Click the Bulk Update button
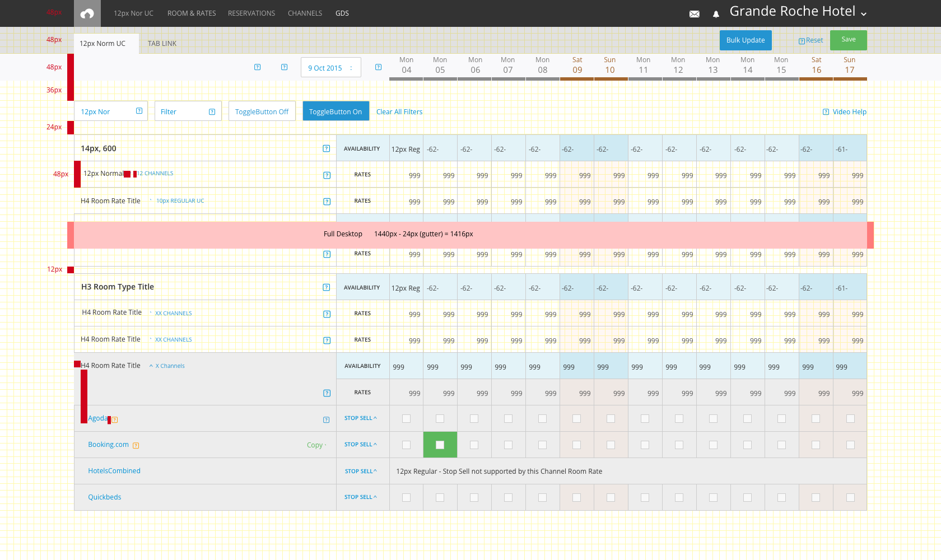Image resolution: width=941 pixels, height=560 pixels. (746, 40)
